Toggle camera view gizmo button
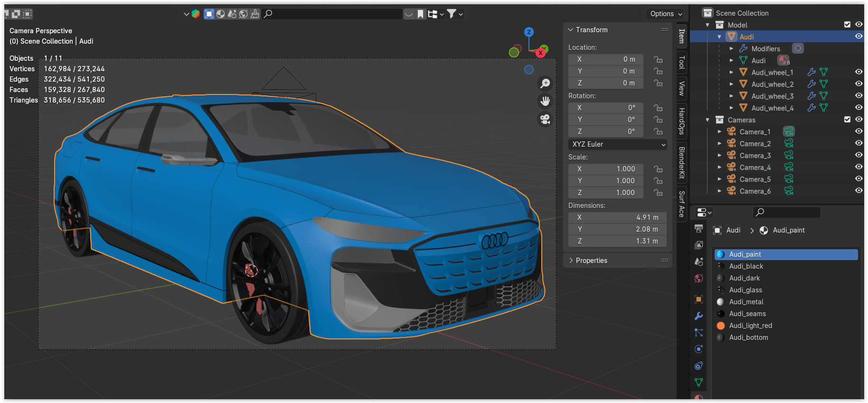Image resolution: width=868 pixels, height=403 pixels. pos(545,119)
